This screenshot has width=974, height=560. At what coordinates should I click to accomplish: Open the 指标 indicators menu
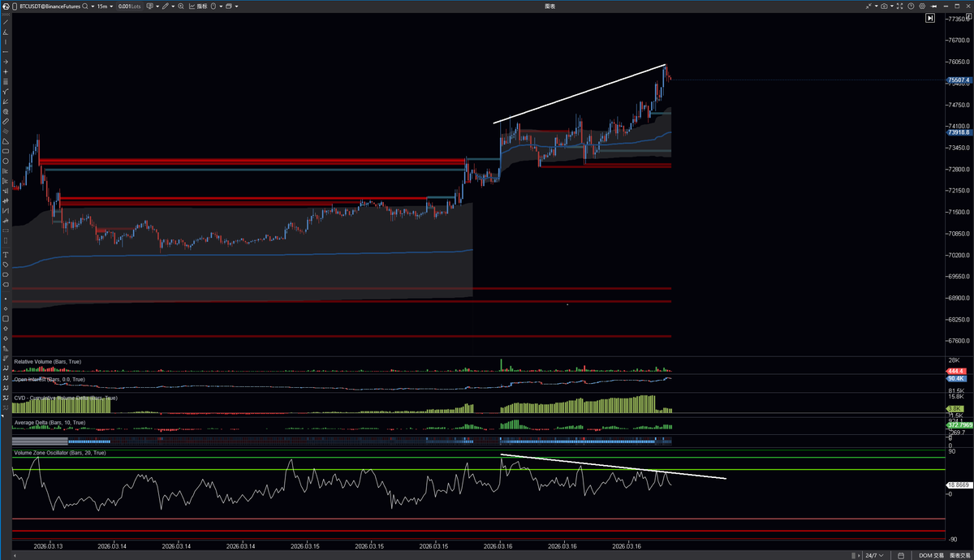[198, 6]
